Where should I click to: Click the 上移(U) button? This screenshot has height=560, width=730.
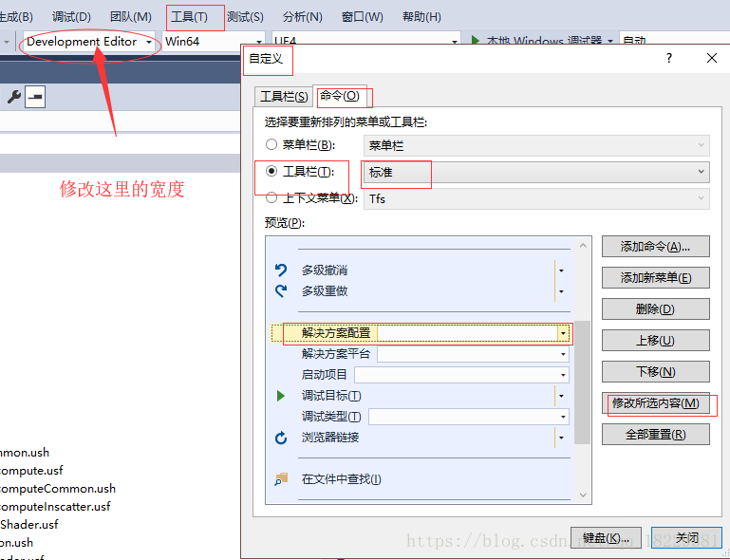click(x=656, y=341)
